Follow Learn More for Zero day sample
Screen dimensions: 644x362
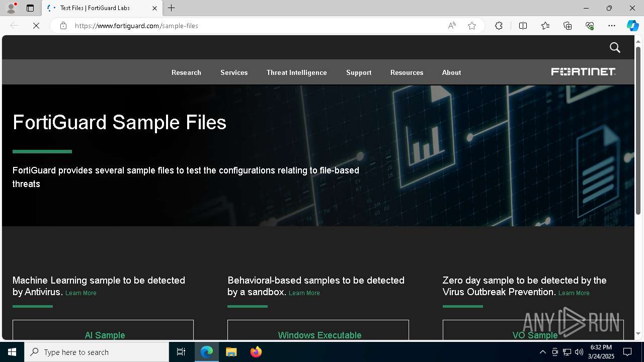point(574,293)
